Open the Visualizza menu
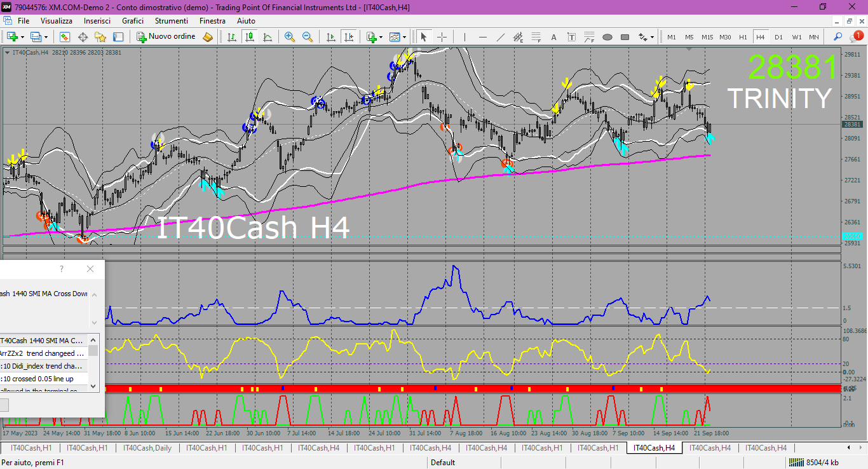The width and height of the screenshot is (868, 469). point(57,21)
